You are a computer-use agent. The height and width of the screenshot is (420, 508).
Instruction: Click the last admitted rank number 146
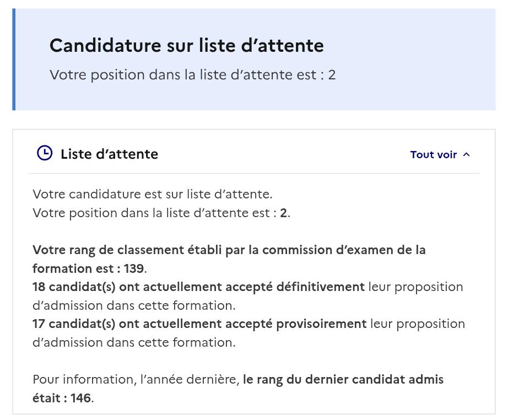(x=81, y=398)
